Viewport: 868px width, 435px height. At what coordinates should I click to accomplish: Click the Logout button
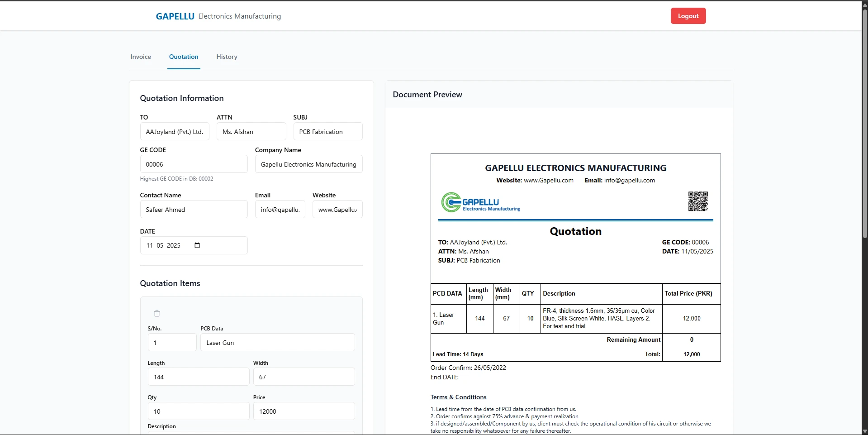click(688, 16)
